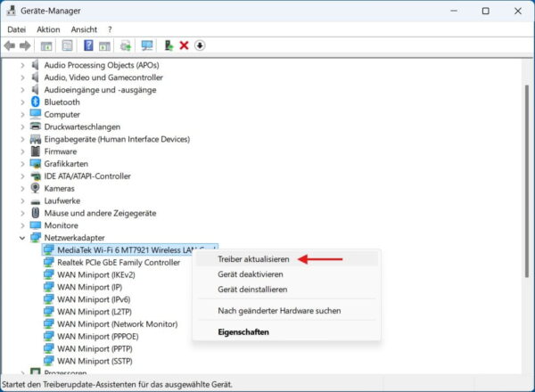
Task: Select WAN Miniport (SSTP)
Action: pos(95,361)
